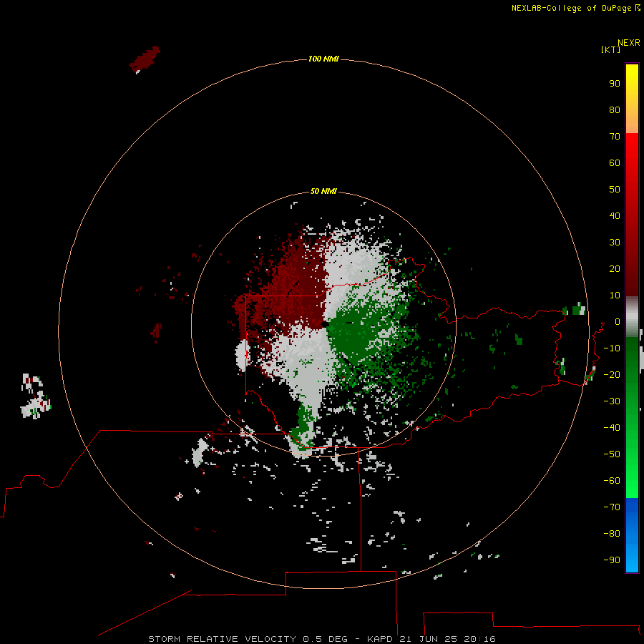The width and height of the screenshot is (644, 644).
Task: Click the 'STORM RELATIVE VELOCITY 0.5 DEG' caption
Action: click(248, 639)
